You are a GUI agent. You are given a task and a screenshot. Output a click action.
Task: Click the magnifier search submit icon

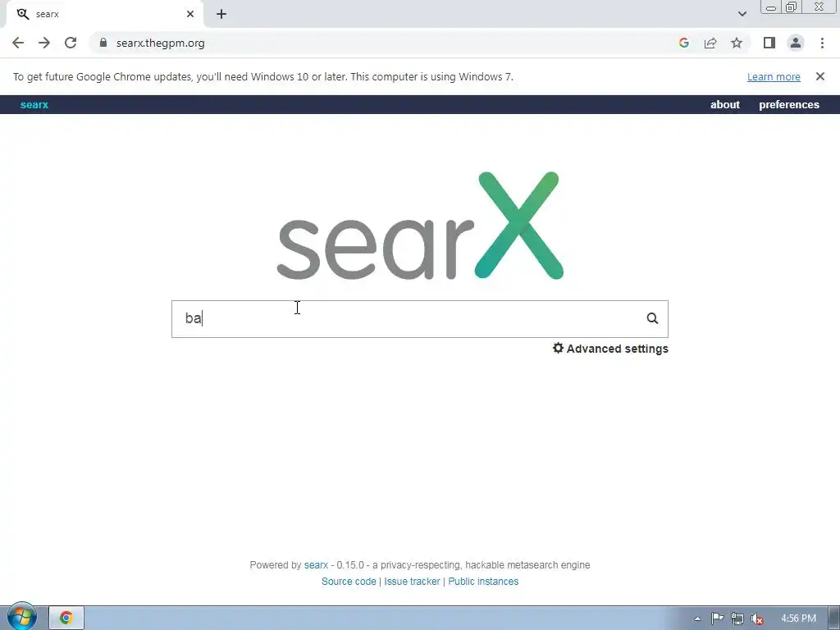tap(652, 319)
